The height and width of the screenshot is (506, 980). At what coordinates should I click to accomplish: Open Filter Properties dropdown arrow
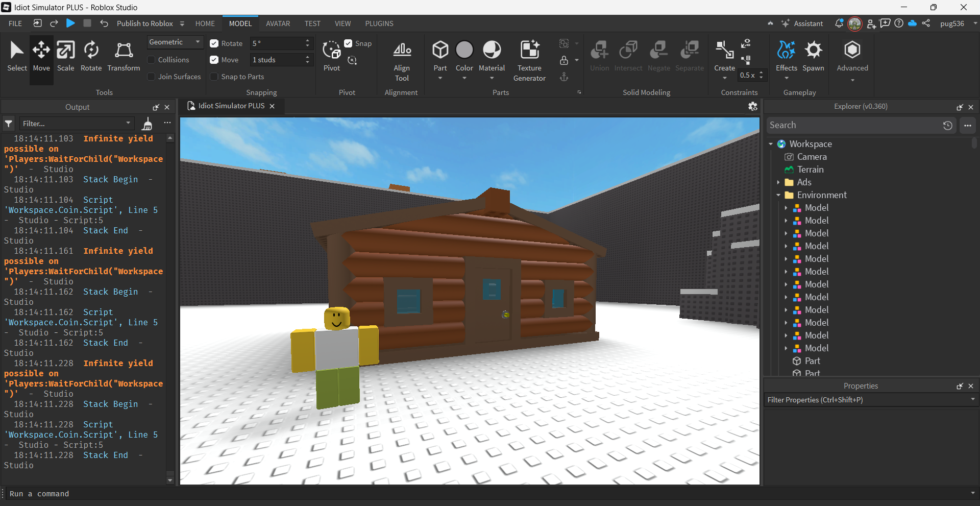[x=972, y=399]
